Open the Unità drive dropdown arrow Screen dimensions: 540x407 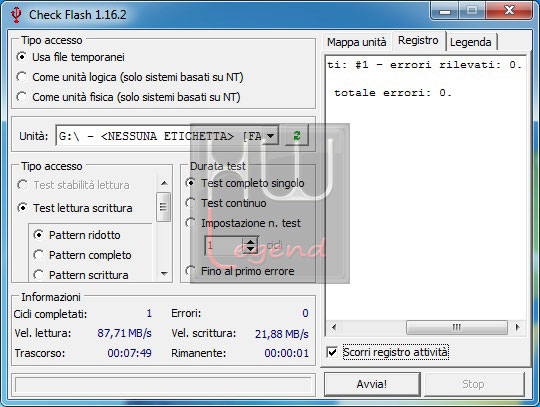(271, 136)
